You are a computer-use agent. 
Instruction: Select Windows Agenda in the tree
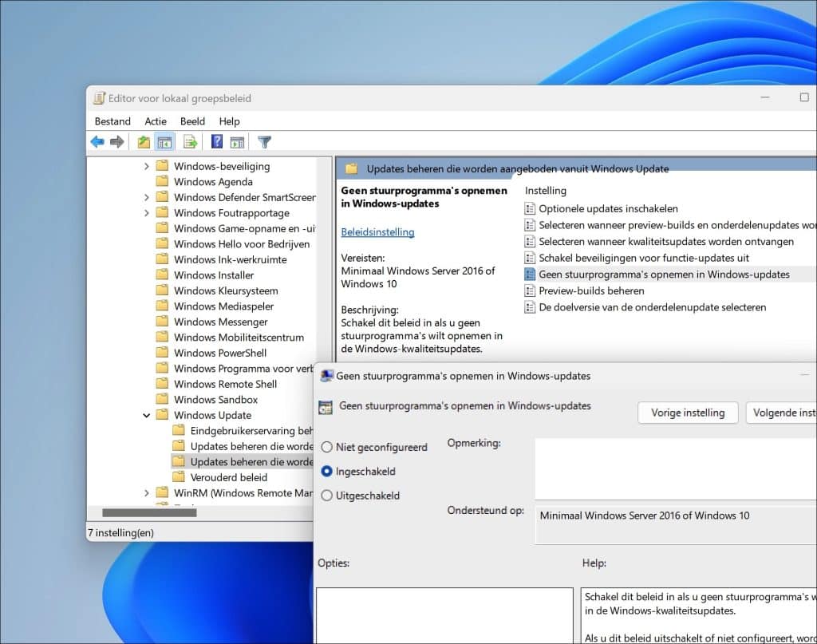coord(213,182)
